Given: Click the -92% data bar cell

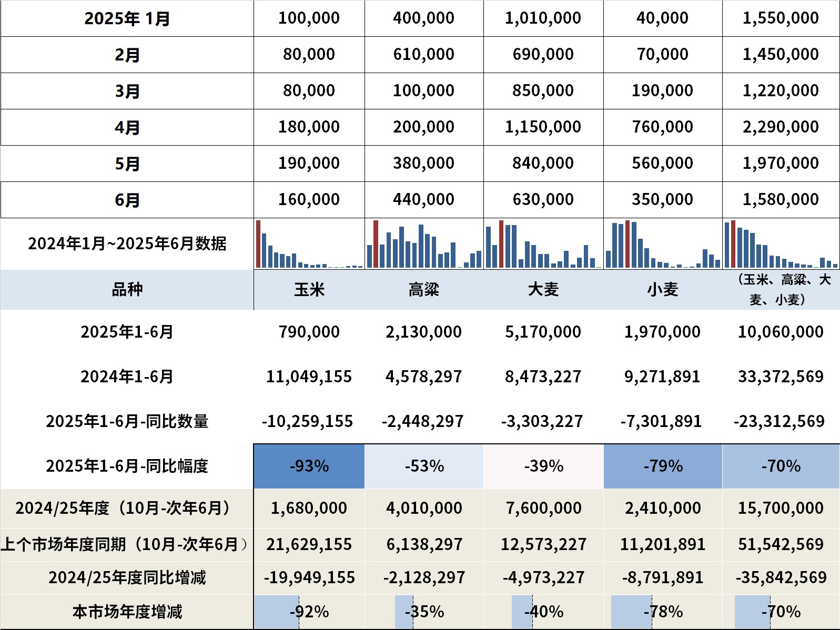Looking at the screenshot, I should point(309,612).
